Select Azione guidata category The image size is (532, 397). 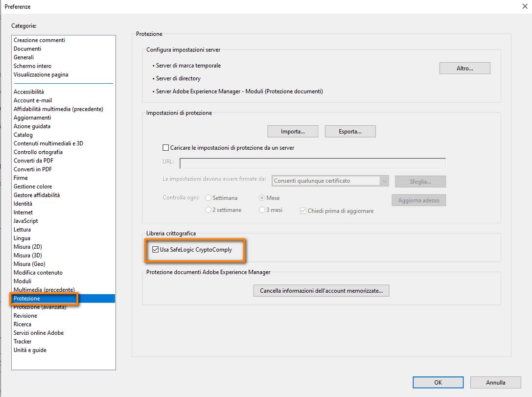pyautogui.click(x=32, y=126)
